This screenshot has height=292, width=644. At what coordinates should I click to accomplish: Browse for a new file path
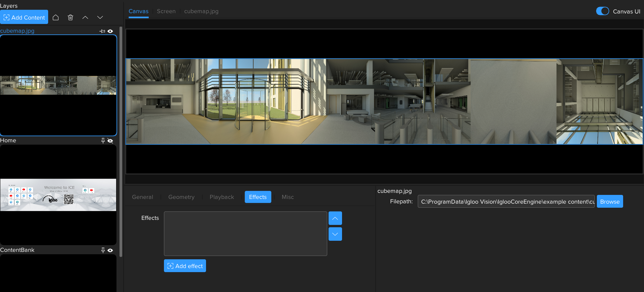click(610, 202)
